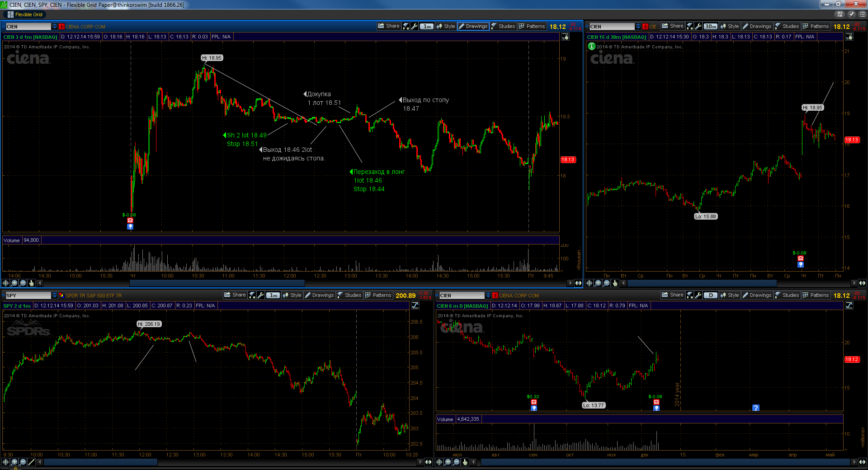868x470 pixels.
Task: Open symbol dropdown arrow in SPY chart
Action: (x=55, y=296)
